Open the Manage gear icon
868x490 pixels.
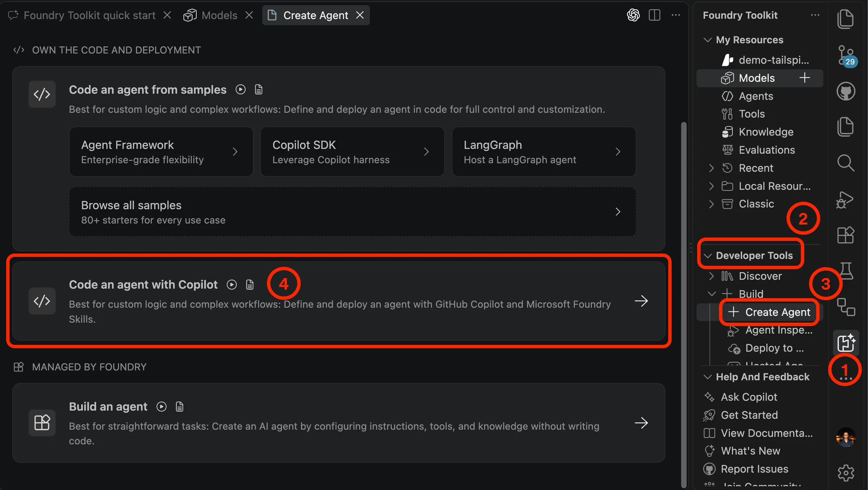coord(846,473)
